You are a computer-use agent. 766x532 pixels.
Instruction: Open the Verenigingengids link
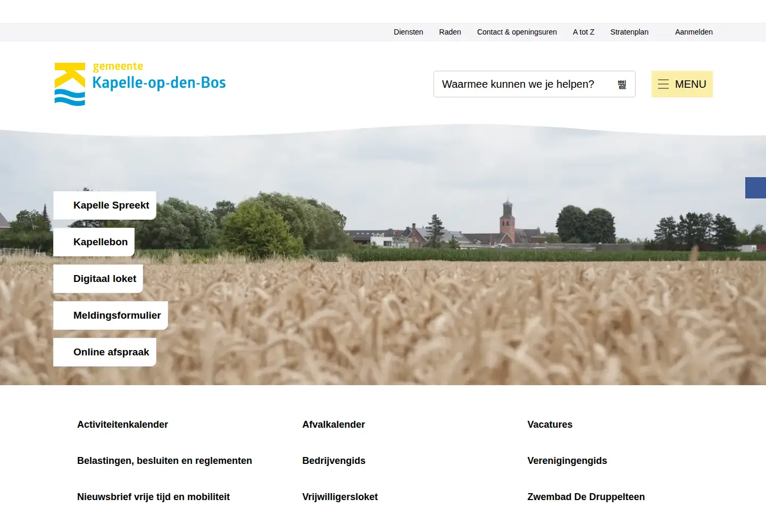567,461
